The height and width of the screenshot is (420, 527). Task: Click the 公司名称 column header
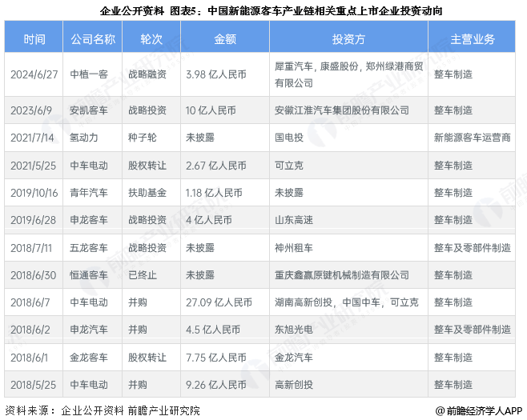(92, 37)
